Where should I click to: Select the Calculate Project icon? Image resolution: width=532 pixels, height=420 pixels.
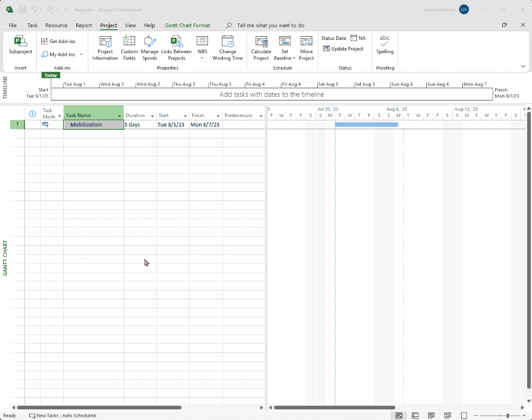point(261,47)
